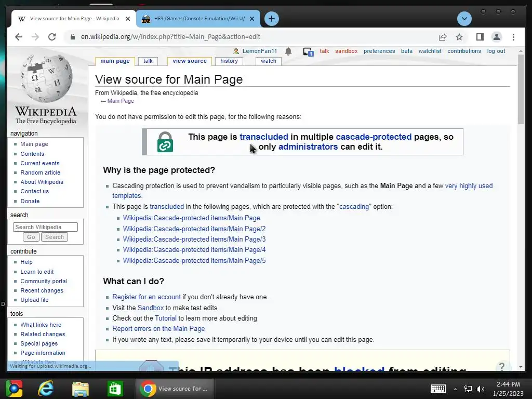Viewport: 532px width, 399px height.
Task: Switch to the HFS Console Emulation tab
Action: pyautogui.click(x=198, y=19)
